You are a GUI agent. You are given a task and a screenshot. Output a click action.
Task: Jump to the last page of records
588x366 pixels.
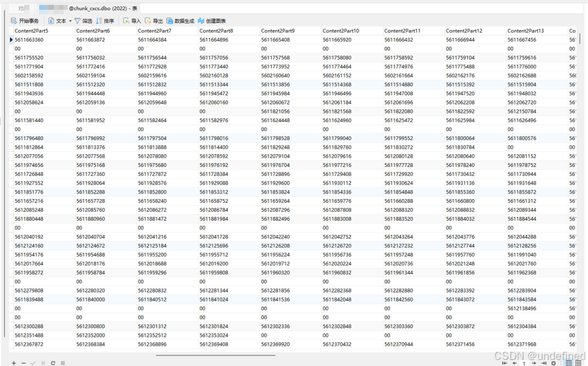point(544,363)
